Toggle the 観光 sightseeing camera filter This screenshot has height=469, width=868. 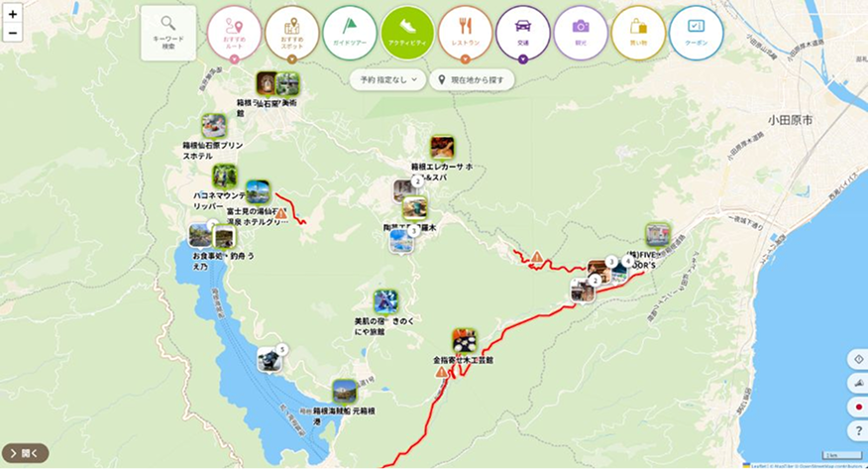coord(581,33)
